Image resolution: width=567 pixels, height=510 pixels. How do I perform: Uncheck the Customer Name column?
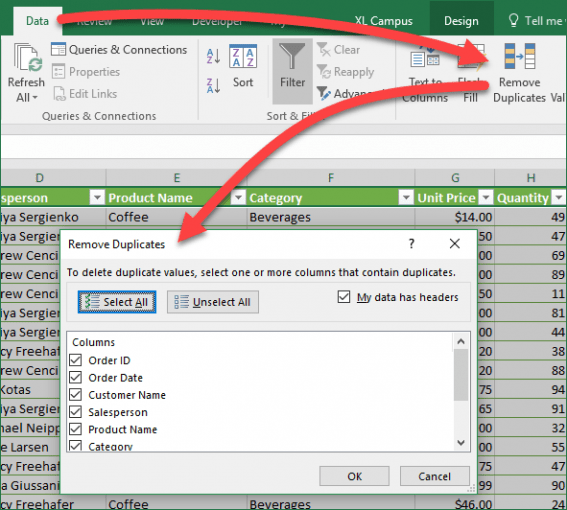(76, 394)
